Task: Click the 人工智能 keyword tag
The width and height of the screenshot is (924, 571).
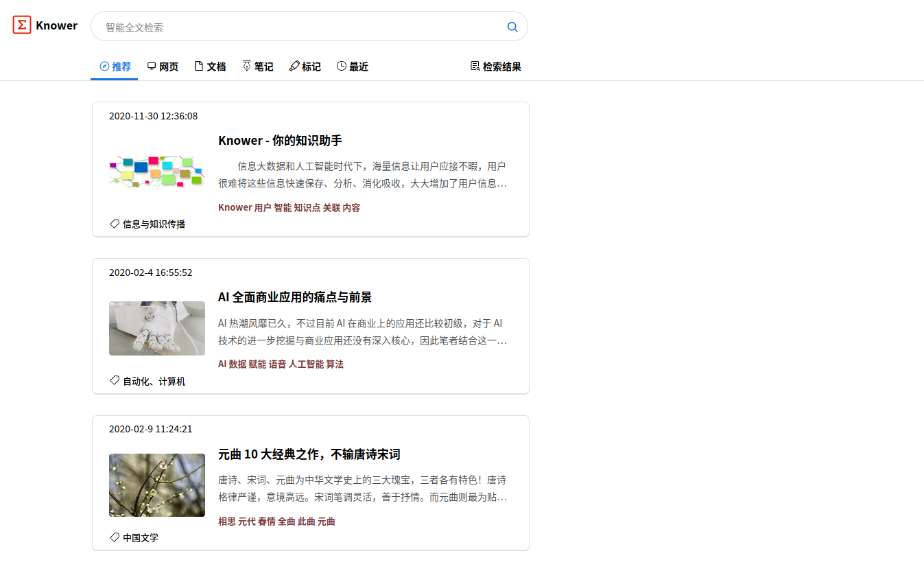Action: 306,364
